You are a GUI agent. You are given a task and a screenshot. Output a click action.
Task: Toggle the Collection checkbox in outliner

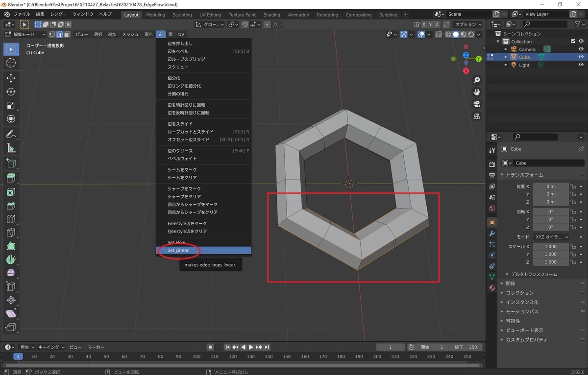tap(574, 41)
